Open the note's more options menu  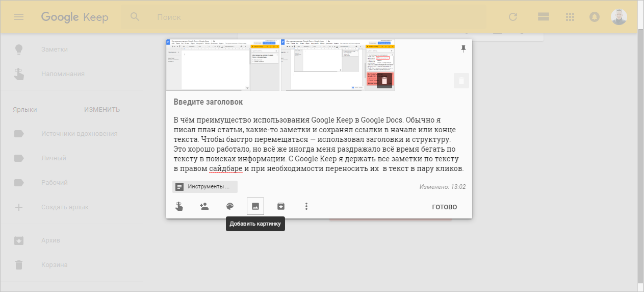(x=306, y=206)
